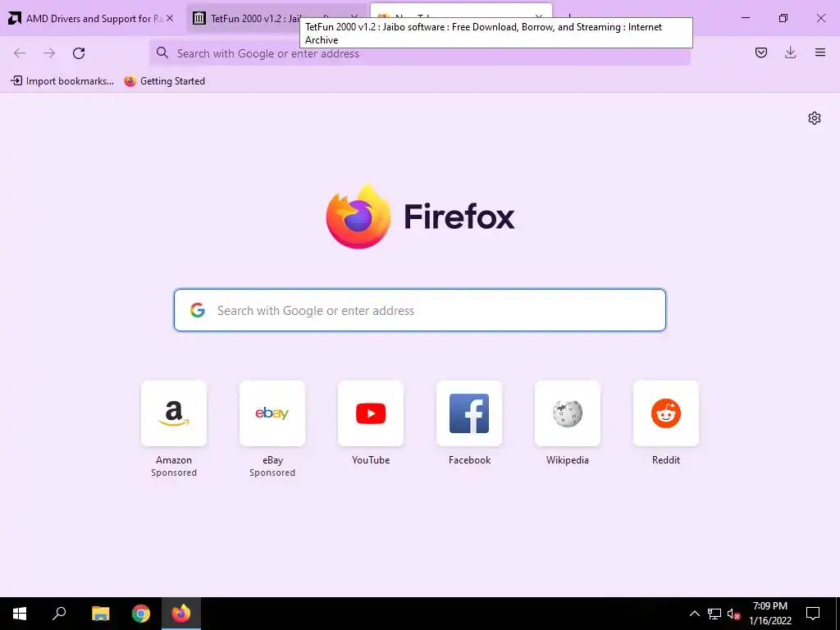This screenshot has height=630, width=840.
Task: Open the YouTube shortcut tile
Action: pyautogui.click(x=371, y=413)
